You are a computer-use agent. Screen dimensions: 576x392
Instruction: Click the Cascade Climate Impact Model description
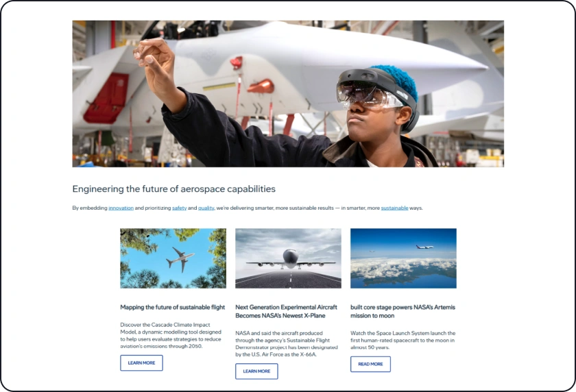[x=171, y=336]
